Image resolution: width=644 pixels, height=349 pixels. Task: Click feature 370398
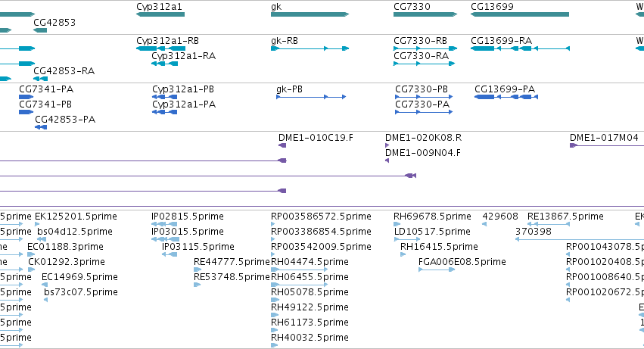[533, 232]
